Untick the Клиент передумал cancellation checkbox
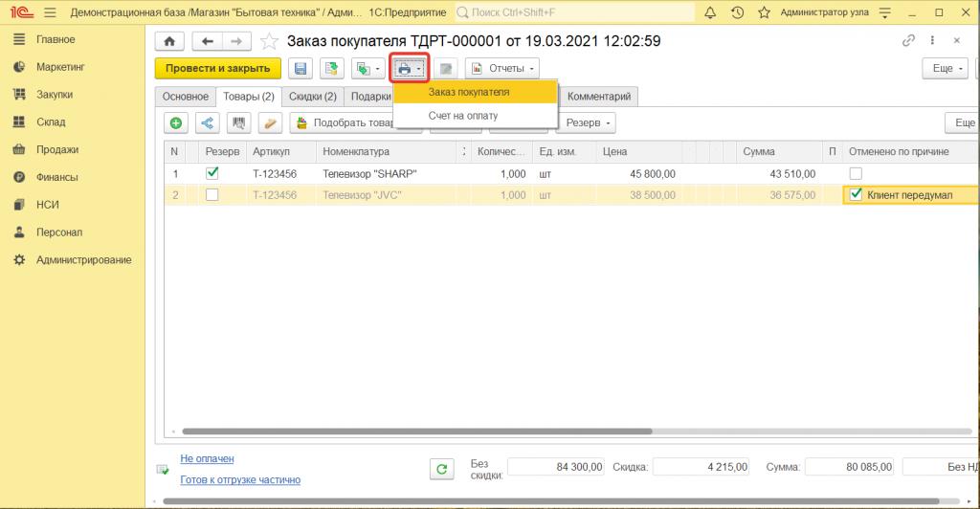The image size is (980, 509). pos(856,195)
